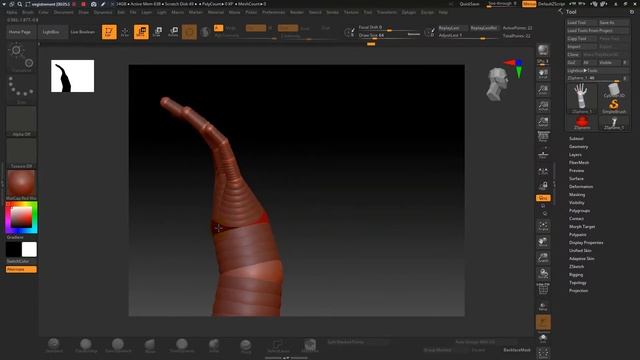The width and height of the screenshot is (640, 360).
Task: Click the QuickSave button
Action: pos(469,4)
